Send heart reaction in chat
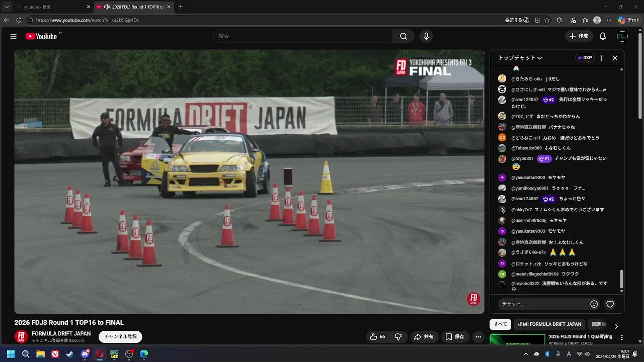644x362 pixels. tap(610, 304)
